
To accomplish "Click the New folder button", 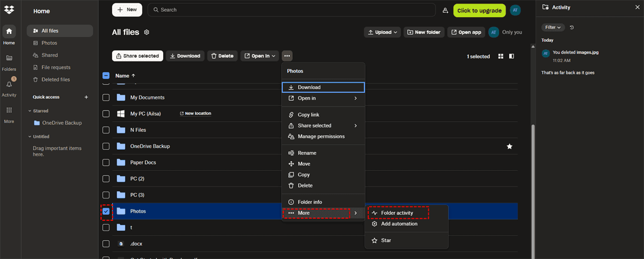I will (x=423, y=32).
